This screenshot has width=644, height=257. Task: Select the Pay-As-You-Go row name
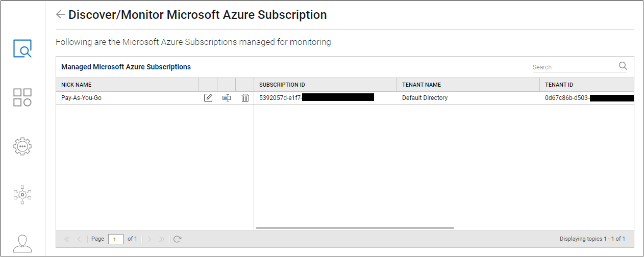(x=81, y=98)
